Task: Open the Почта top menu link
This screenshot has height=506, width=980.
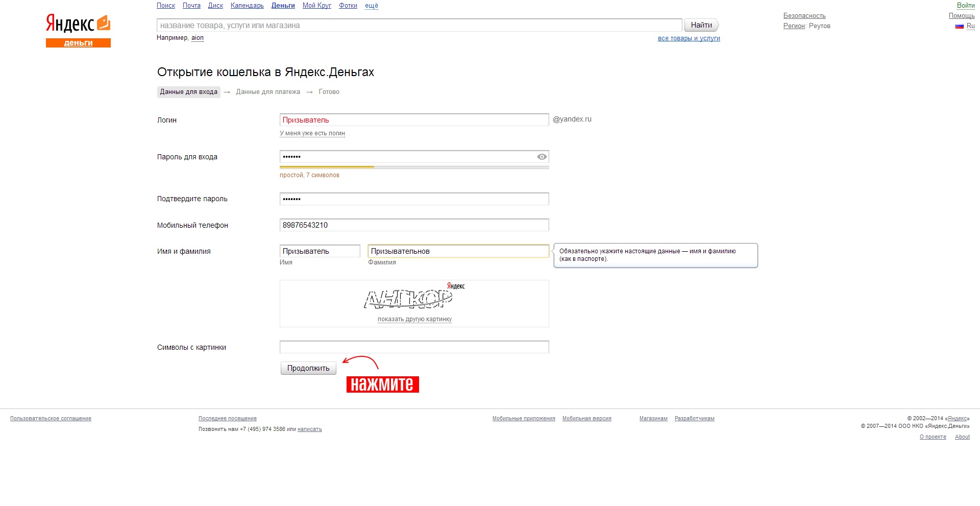Action: click(x=191, y=6)
